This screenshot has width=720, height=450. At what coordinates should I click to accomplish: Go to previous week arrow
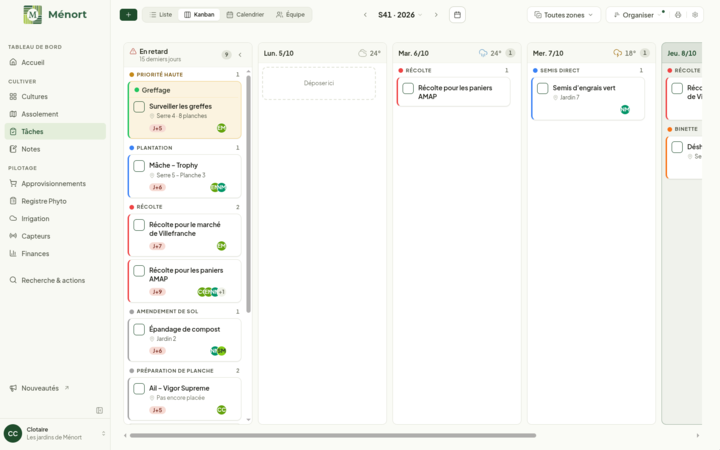click(x=365, y=15)
